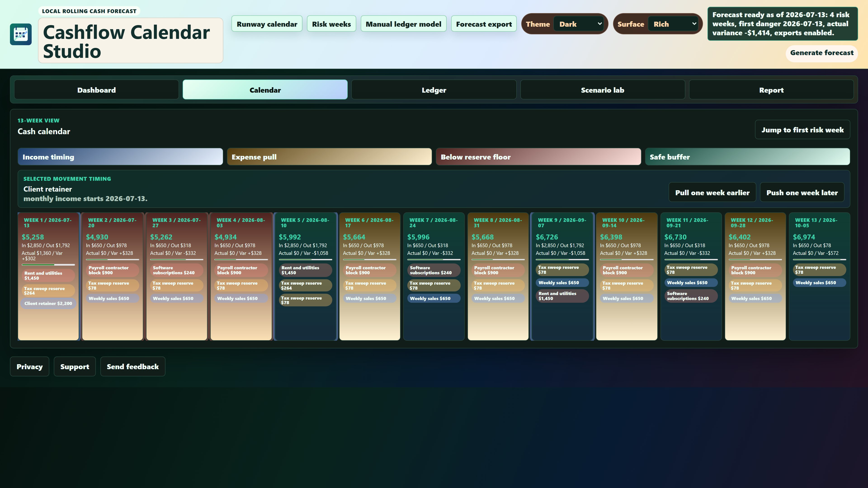868x488 pixels.
Task: Switch to the Ledger tab
Action: [434, 90]
